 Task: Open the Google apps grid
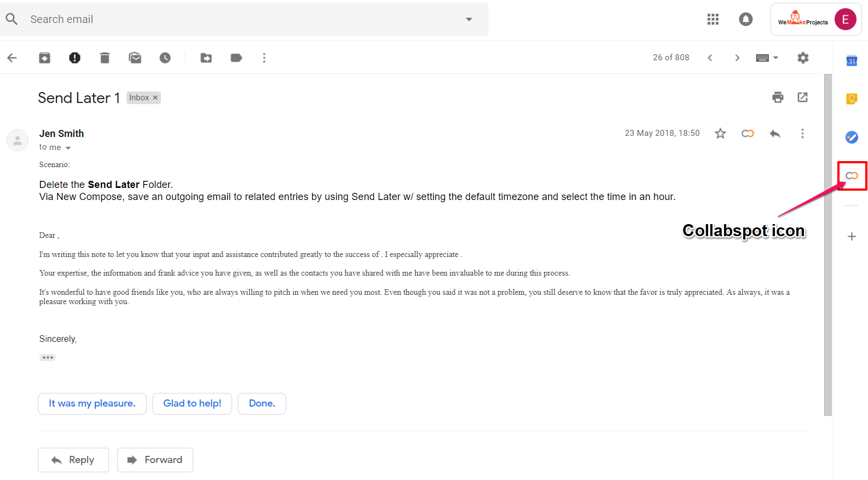coord(712,19)
